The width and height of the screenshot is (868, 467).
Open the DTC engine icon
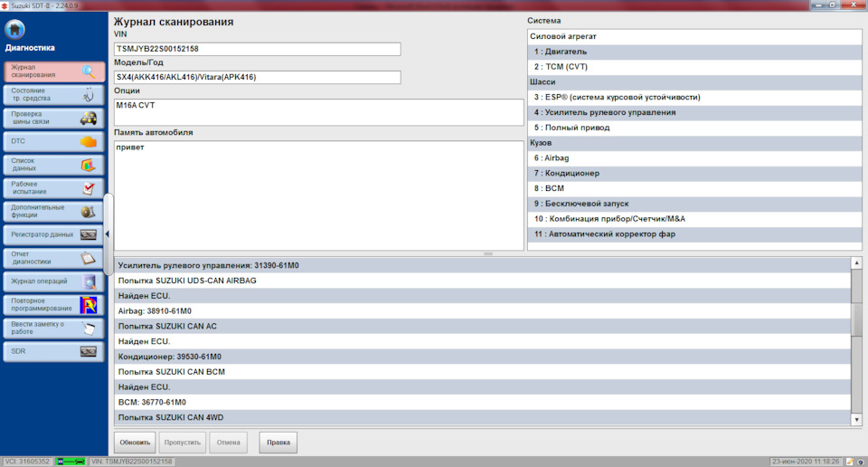coord(89,142)
